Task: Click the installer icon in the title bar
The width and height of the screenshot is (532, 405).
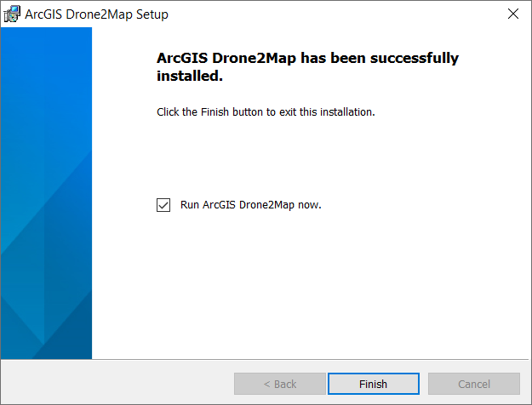Action: point(12,14)
